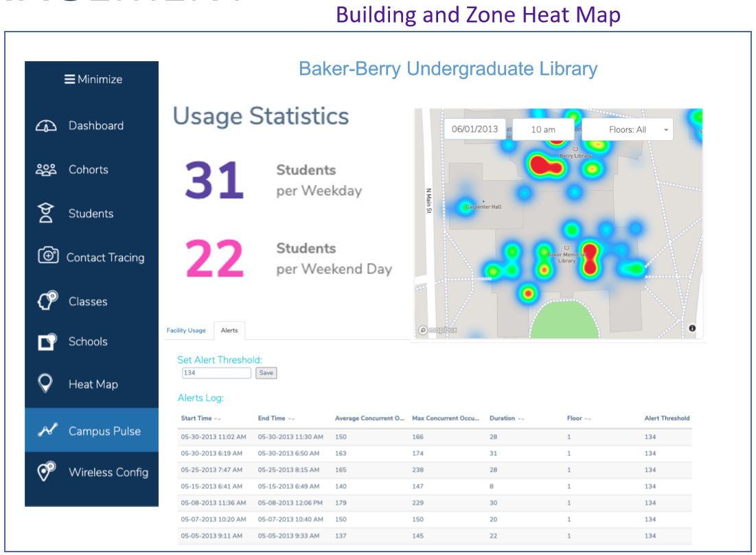Click the map info icon
This screenshot has height=555, width=756.
click(691, 328)
